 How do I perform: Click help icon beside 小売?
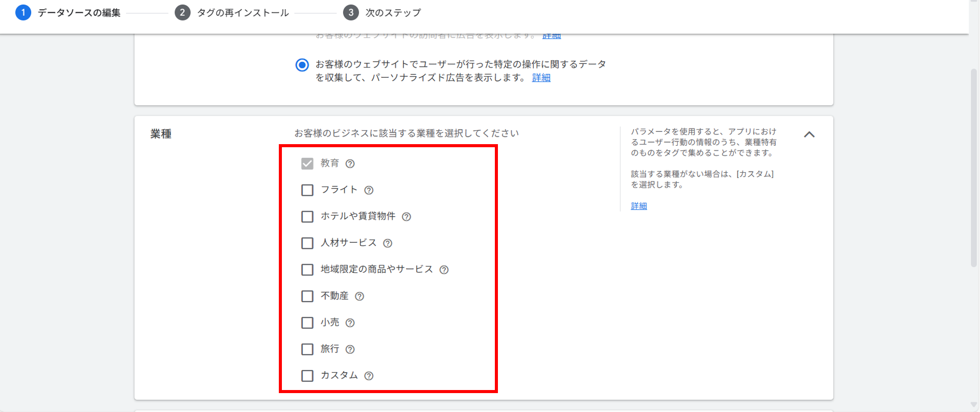350,323
